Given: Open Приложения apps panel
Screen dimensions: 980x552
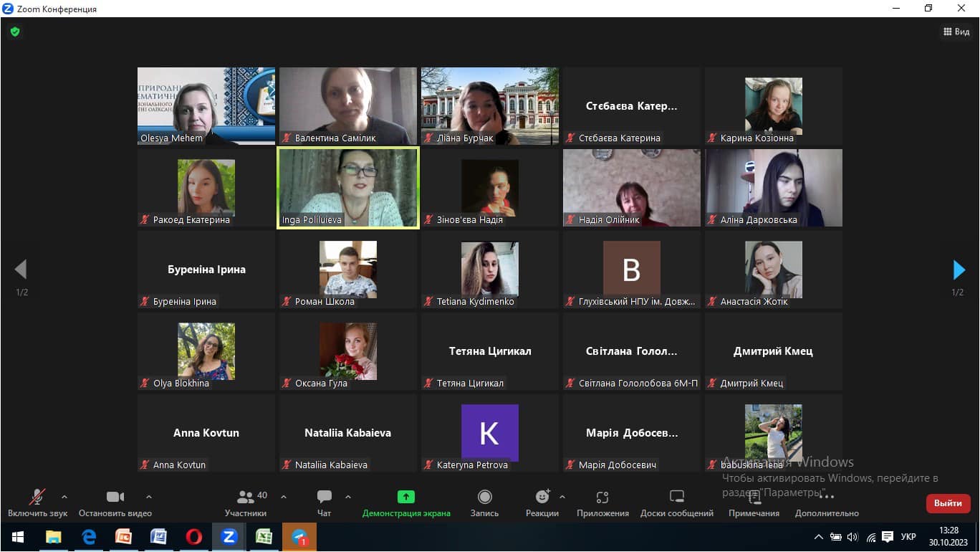Looking at the screenshot, I should pos(602,503).
